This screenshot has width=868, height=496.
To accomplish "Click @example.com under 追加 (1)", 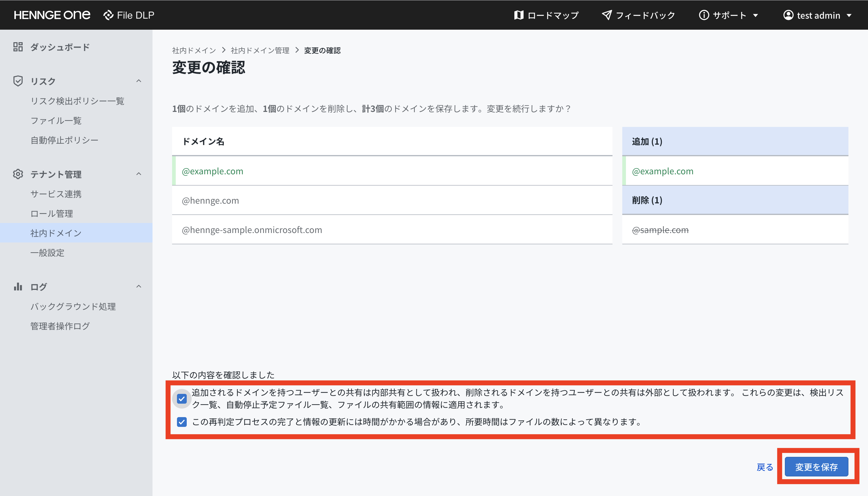I will [662, 171].
